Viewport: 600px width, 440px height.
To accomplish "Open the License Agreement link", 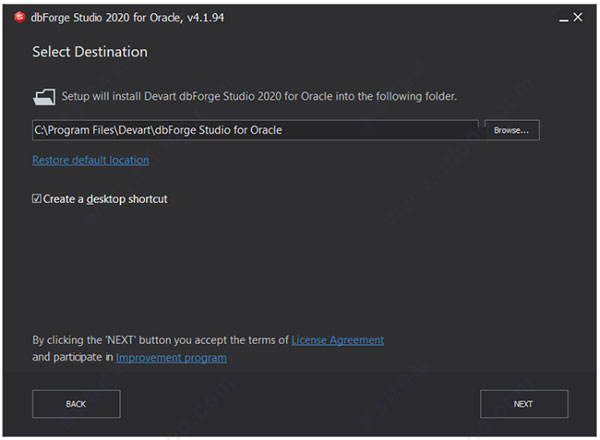I will click(338, 340).
